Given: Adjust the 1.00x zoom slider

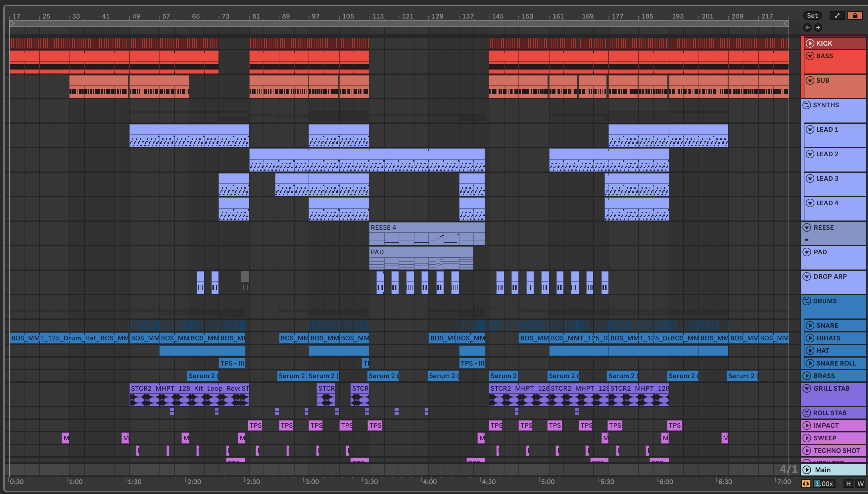Looking at the screenshot, I should [824, 484].
